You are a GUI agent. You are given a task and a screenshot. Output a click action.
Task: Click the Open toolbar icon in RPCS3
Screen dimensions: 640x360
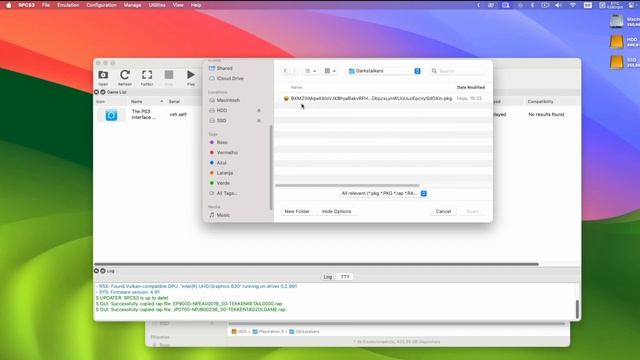point(103,78)
